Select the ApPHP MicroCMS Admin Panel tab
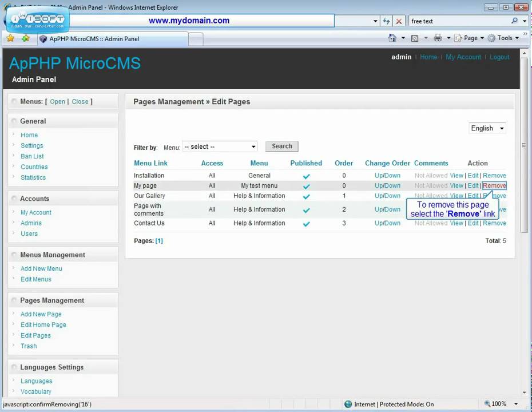The height and width of the screenshot is (412, 532). pyautogui.click(x=113, y=39)
